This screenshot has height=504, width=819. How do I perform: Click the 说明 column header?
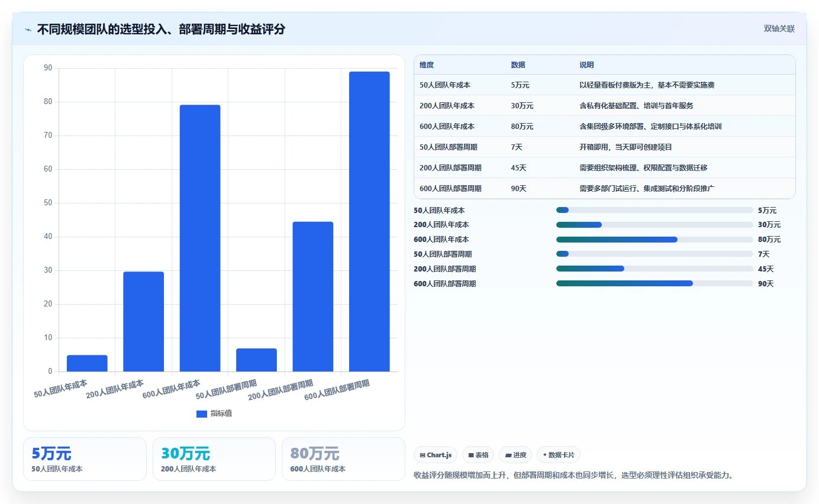pyautogui.click(x=586, y=65)
